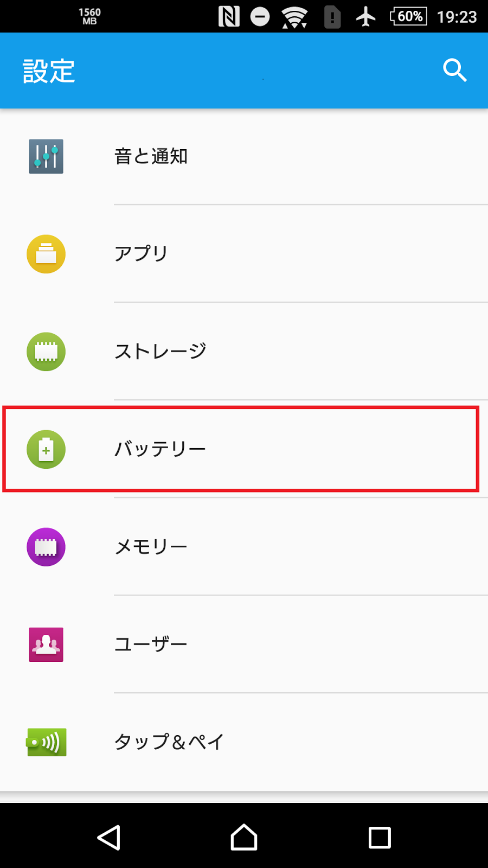488x868 pixels.
Task: Tap the search magnifier icon
Action: click(x=454, y=71)
